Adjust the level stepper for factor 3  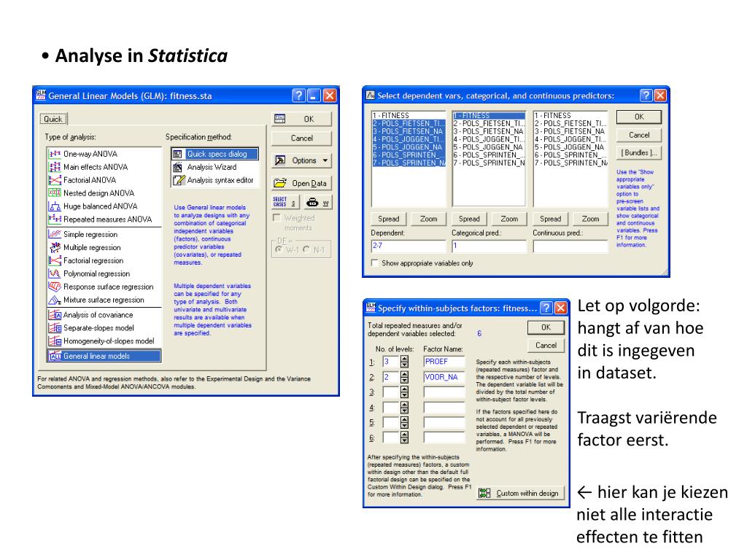click(404, 392)
